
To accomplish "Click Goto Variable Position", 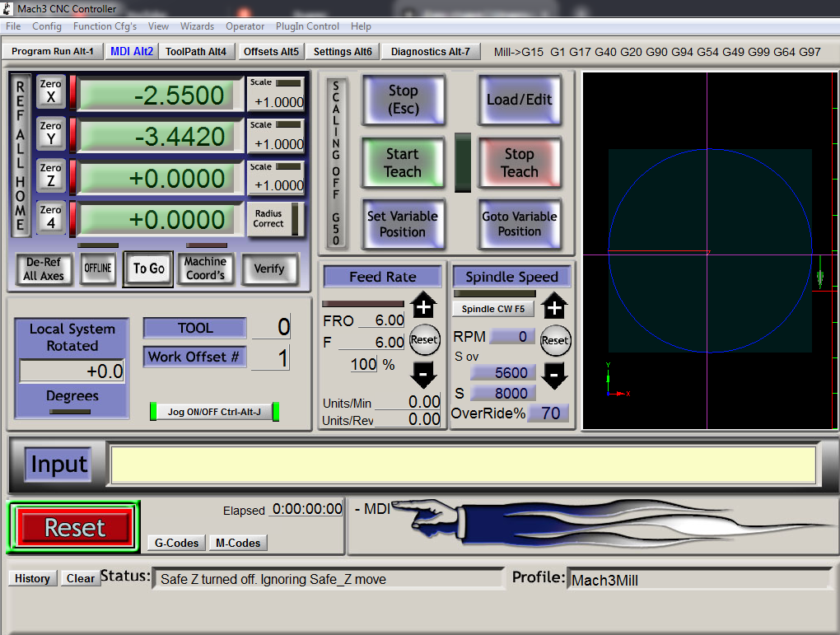I will pyautogui.click(x=519, y=224).
